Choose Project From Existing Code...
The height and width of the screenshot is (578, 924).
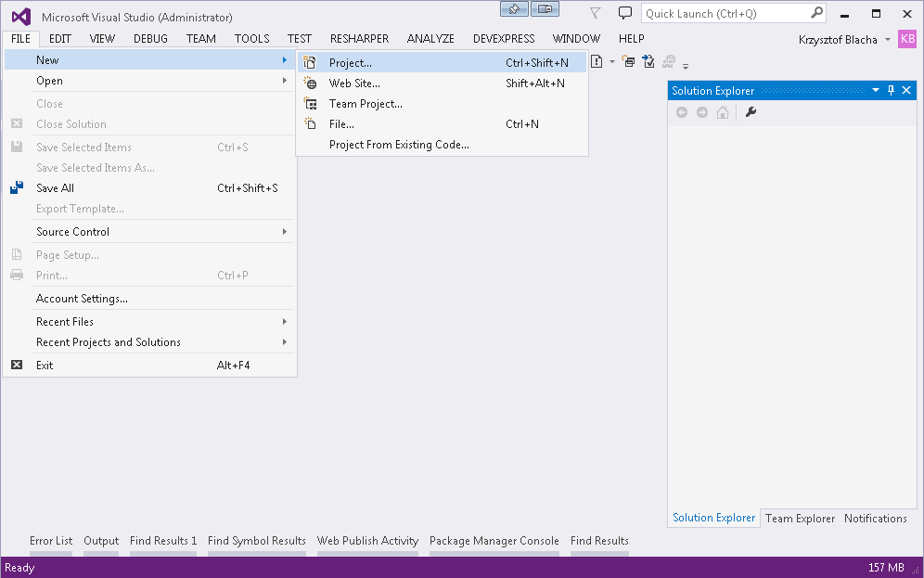(x=442, y=145)
